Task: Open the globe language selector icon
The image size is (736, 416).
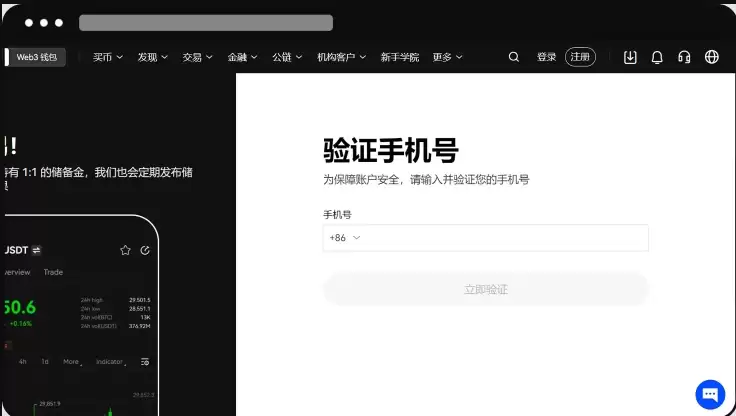Action: click(712, 57)
